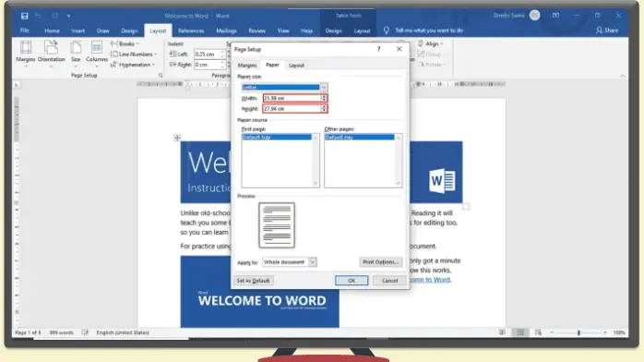Image resolution: width=644 pixels, height=362 pixels.
Task: Click the Page Setup dialog help icon
Action: coord(378,49)
